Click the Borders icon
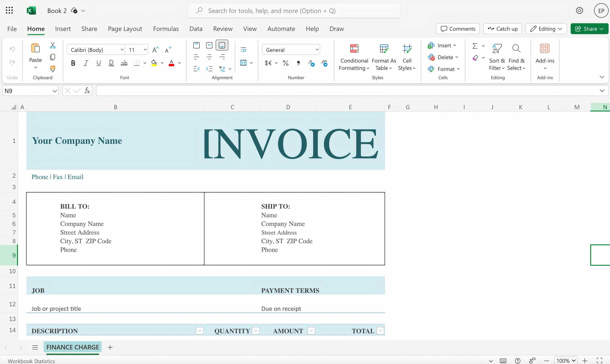 tap(137, 63)
